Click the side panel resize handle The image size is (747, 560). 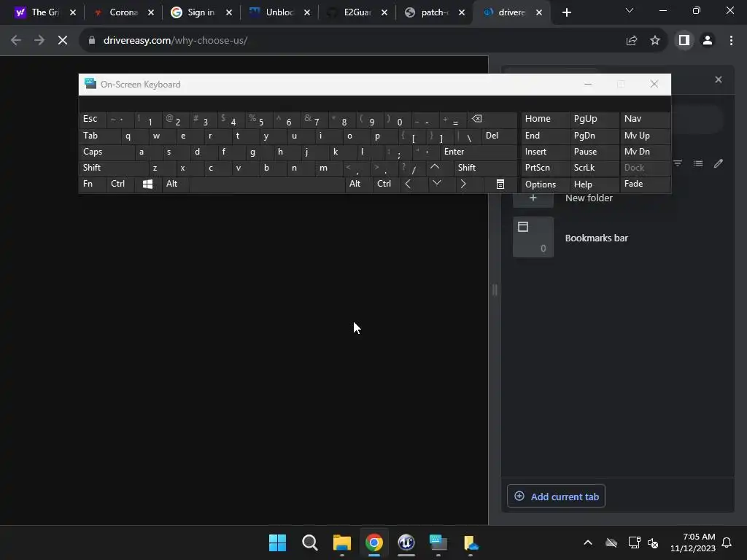(x=495, y=289)
